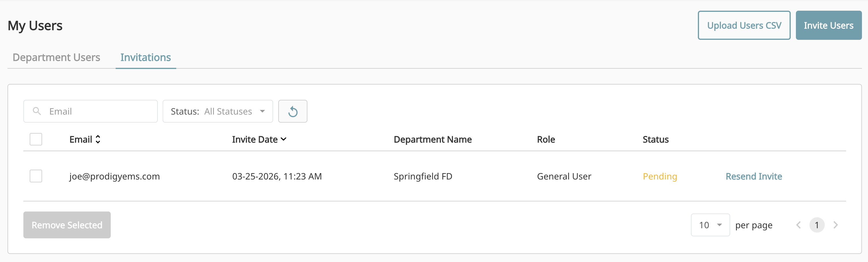Viewport: 868px width, 262px height.
Task: Select the Invitations tab
Action: tap(146, 57)
